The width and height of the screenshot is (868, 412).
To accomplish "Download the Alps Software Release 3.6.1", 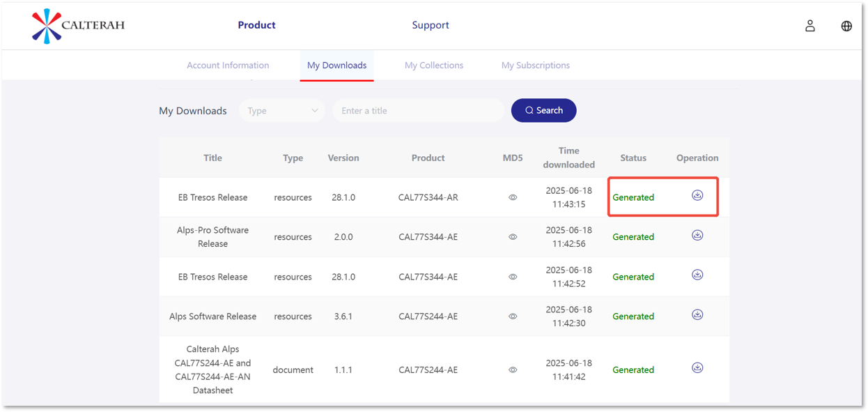I will pos(697,314).
